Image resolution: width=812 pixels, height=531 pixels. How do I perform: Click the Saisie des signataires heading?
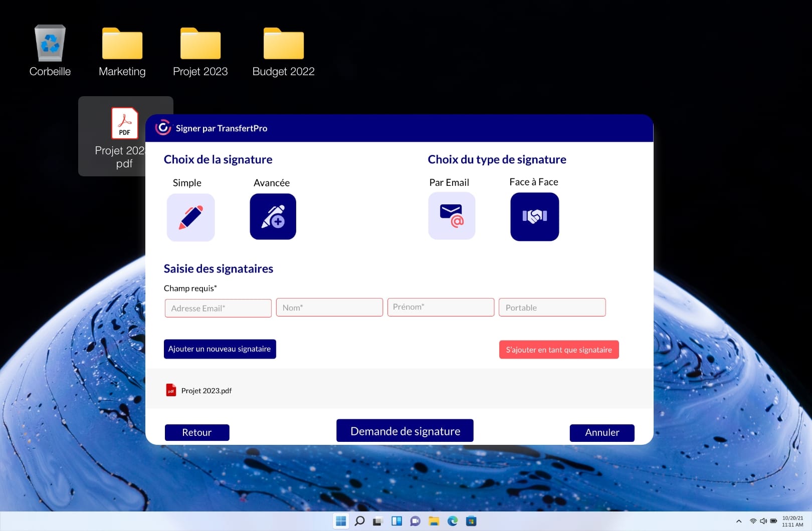point(219,269)
